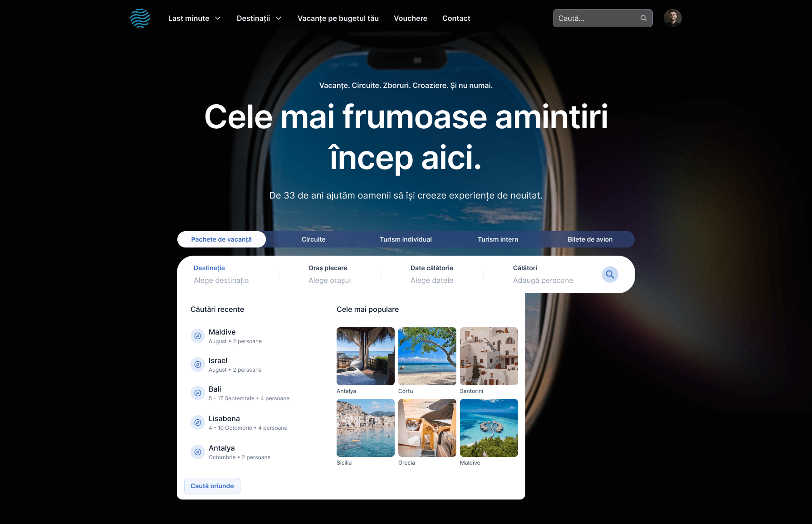This screenshot has width=812, height=524.
Task: Expand the Last minute dropdown menu
Action: point(194,18)
